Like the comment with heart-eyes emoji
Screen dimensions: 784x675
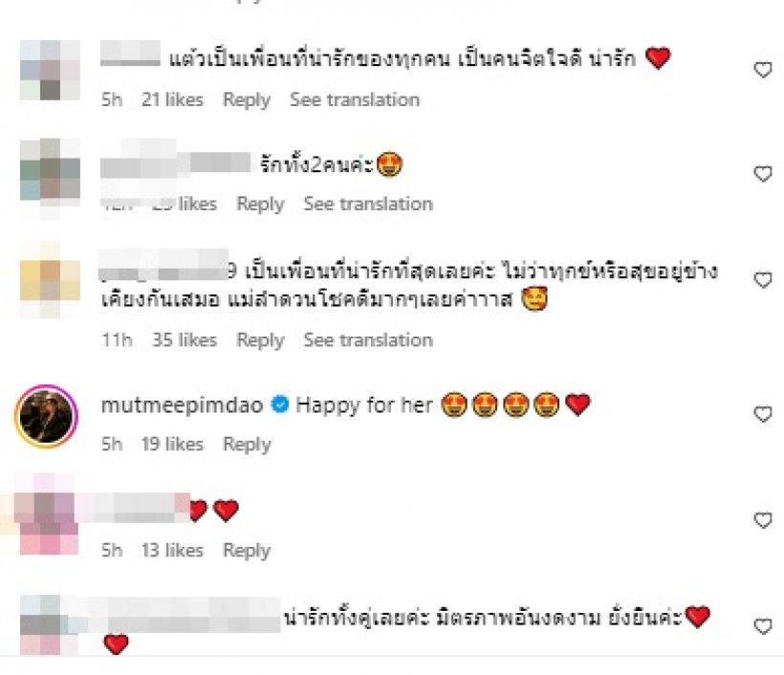pyautogui.click(x=763, y=174)
